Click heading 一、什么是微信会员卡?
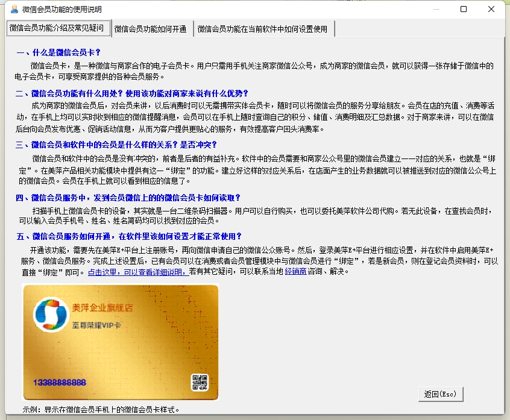 coord(58,53)
